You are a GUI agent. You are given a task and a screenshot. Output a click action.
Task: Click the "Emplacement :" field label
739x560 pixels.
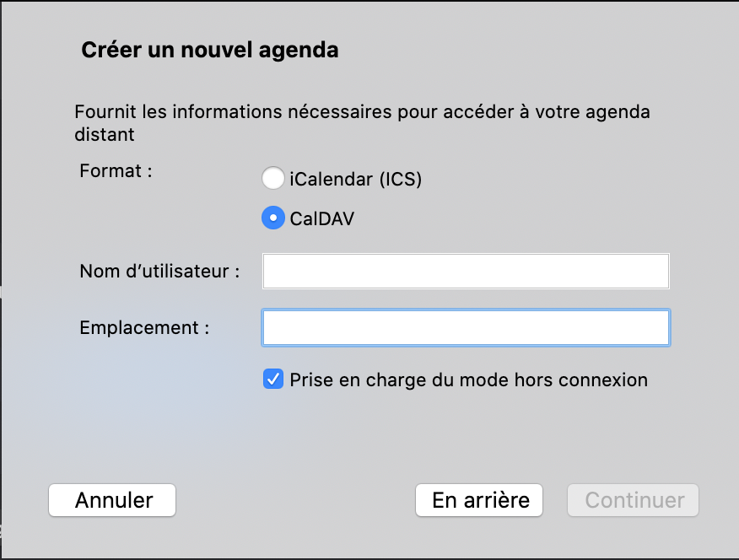coord(144,327)
